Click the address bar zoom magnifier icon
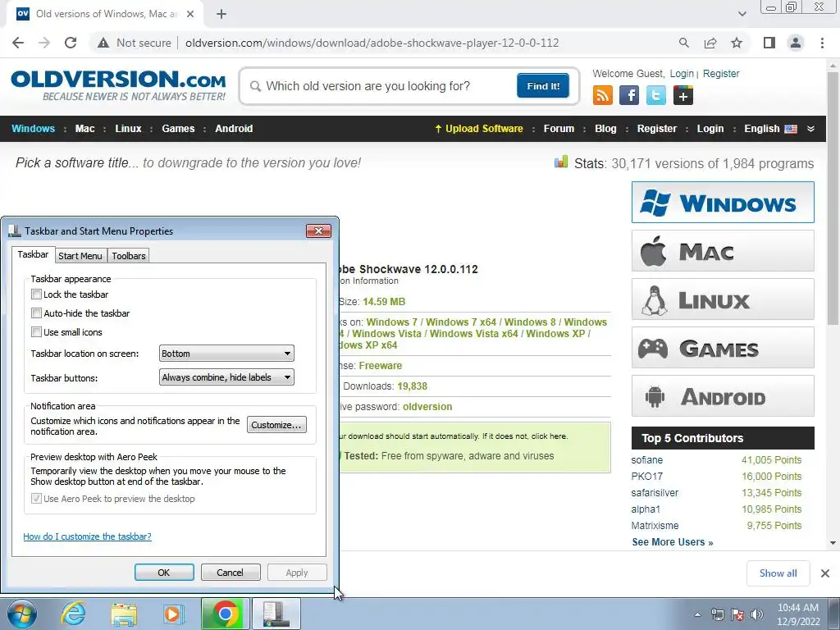This screenshot has height=630, width=840. click(x=683, y=43)
